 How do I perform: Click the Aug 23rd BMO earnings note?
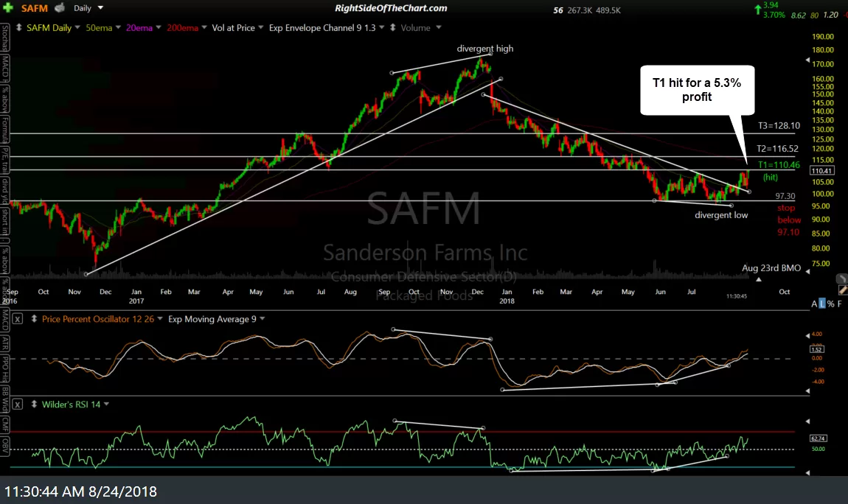(771, 268)
